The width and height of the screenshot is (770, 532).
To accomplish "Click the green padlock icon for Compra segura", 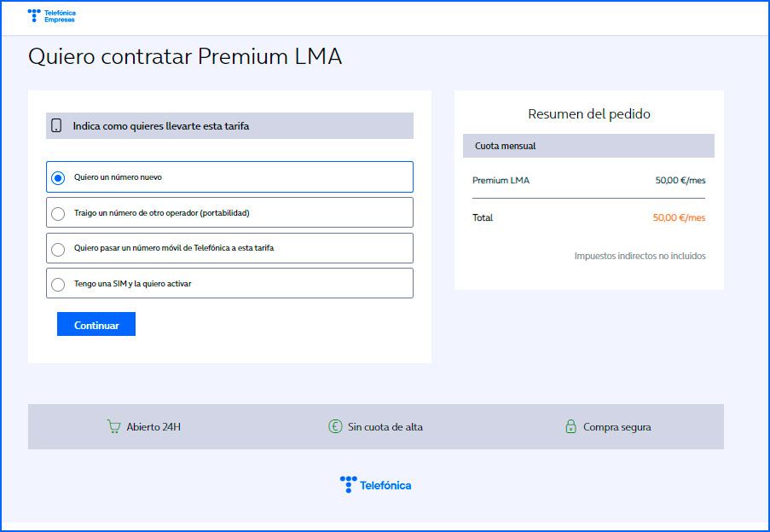I will pyautogui.click(x=570, y=426).
